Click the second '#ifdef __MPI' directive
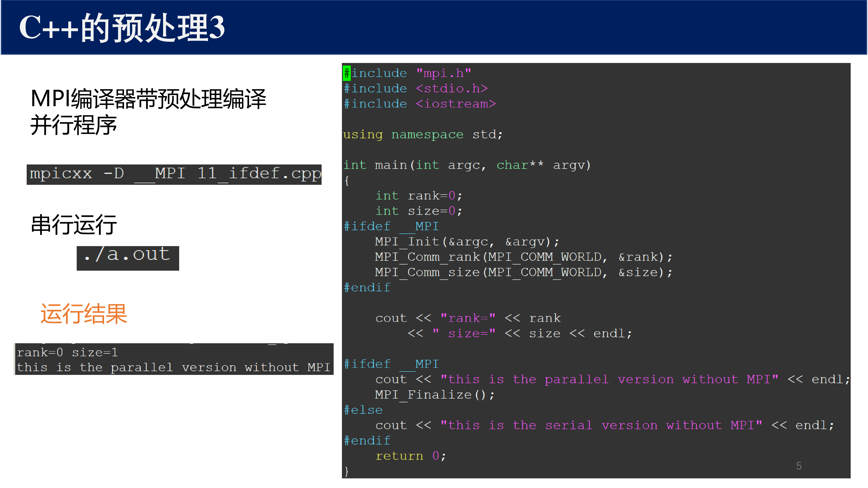Image resolution: width=868 pixels, height=488 pixels. click(391, 364)
